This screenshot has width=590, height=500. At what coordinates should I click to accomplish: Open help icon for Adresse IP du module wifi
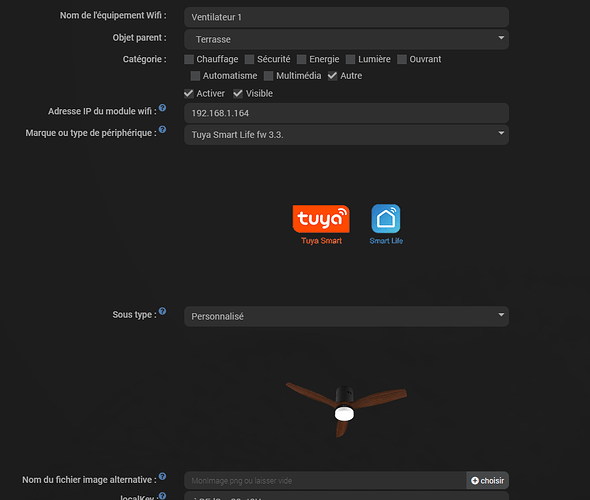point(162,108)
